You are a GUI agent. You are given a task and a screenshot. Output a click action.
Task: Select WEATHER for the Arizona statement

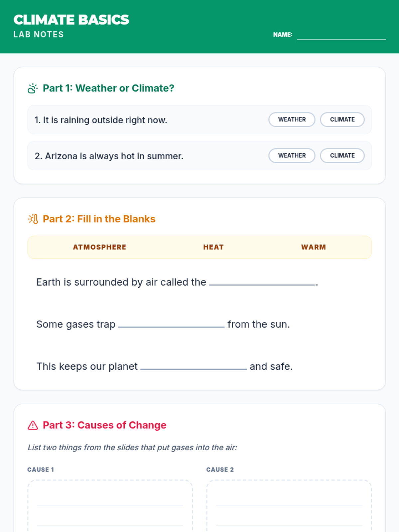(x=292, y=156)
